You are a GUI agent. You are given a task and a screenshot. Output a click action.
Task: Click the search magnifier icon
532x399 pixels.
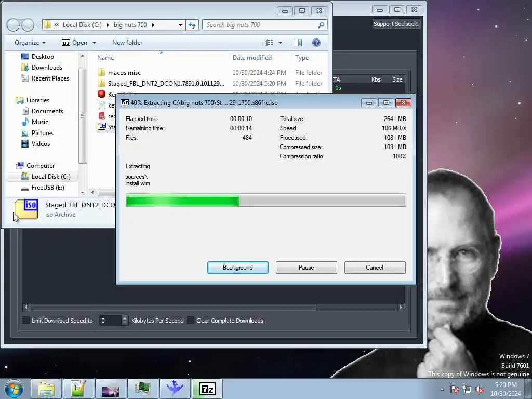point(321,25)
